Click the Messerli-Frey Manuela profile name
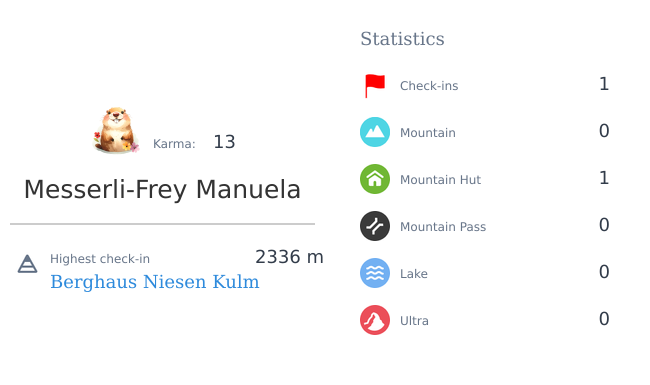650x385 pixels. point(162,190)
